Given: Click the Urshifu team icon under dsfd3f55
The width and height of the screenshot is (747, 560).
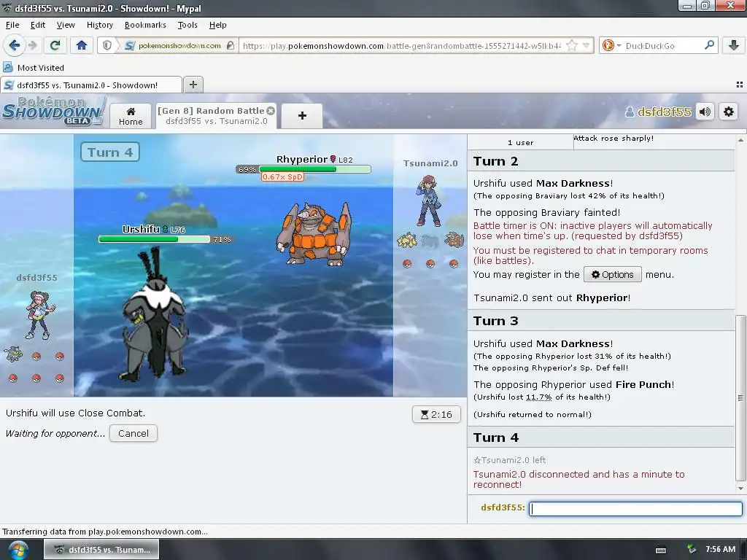Looking at the screenshot, I should click(13, 355).
